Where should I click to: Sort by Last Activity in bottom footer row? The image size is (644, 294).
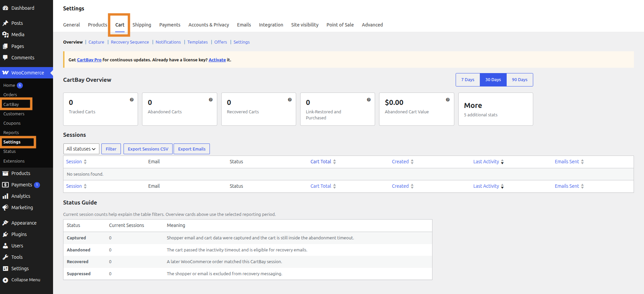click(489, 186)
